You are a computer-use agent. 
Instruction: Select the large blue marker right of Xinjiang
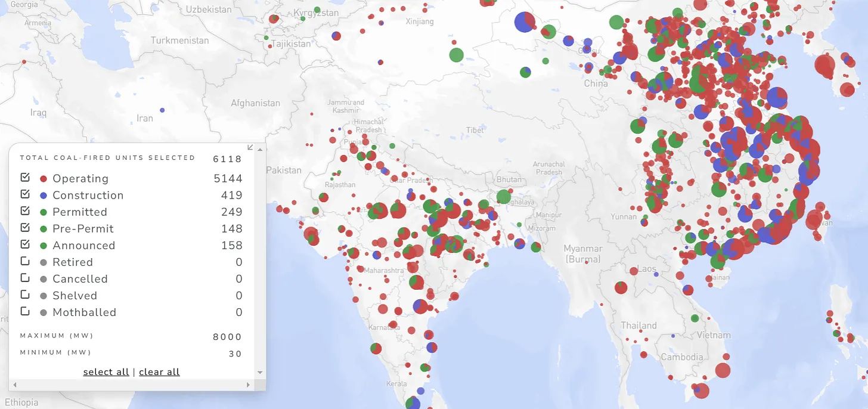[524, 22]
